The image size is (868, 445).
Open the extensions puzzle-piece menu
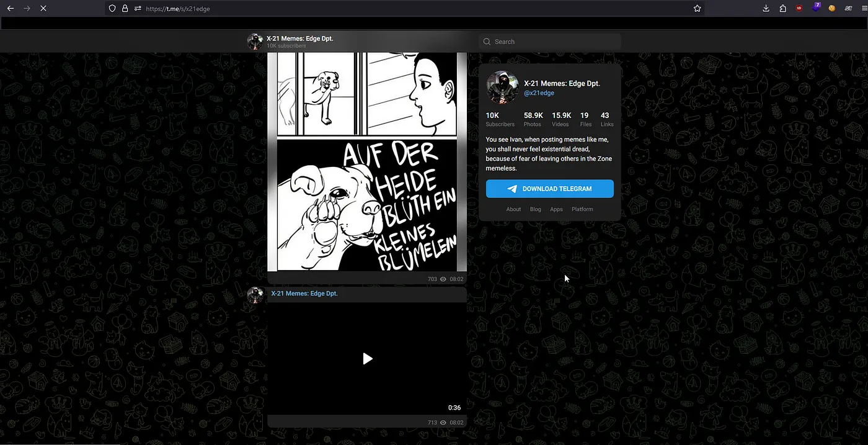783,9
